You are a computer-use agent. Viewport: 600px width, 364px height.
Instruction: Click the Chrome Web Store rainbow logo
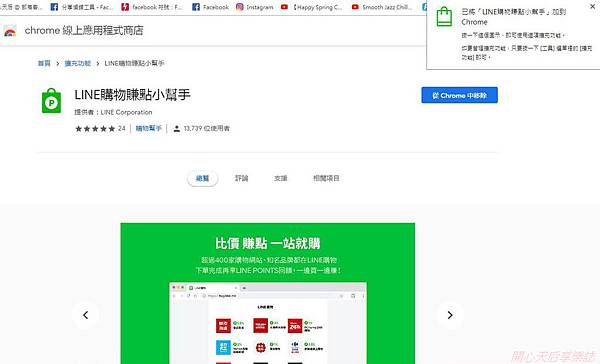(10, 31)
